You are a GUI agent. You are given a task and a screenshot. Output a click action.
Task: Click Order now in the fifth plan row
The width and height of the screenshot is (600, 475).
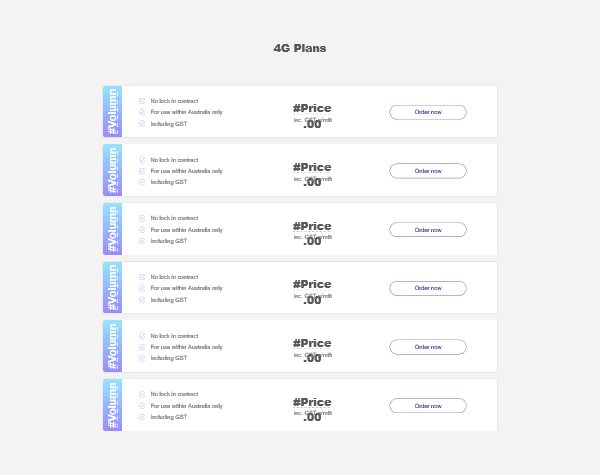[428, 347]
